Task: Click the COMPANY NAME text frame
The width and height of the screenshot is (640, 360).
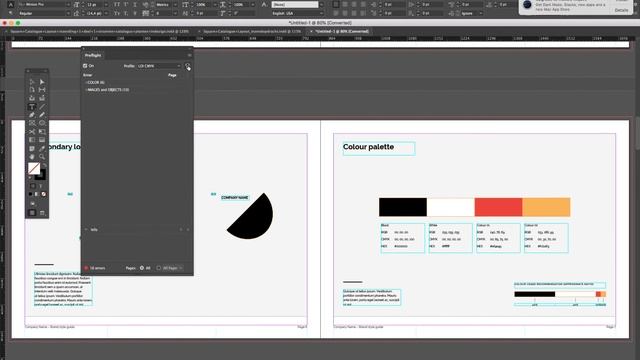Action: [235, 198]
